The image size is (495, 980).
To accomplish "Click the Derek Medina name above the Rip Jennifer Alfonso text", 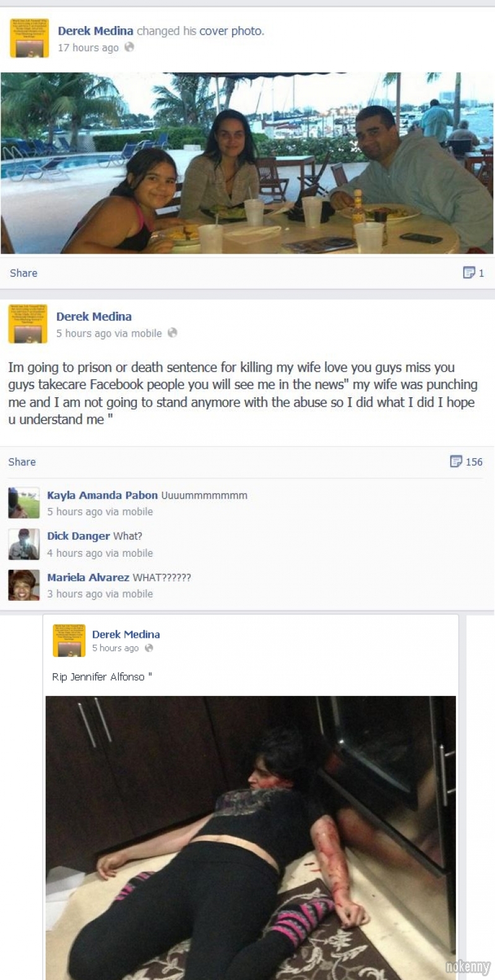I will (x=126, y=634).
